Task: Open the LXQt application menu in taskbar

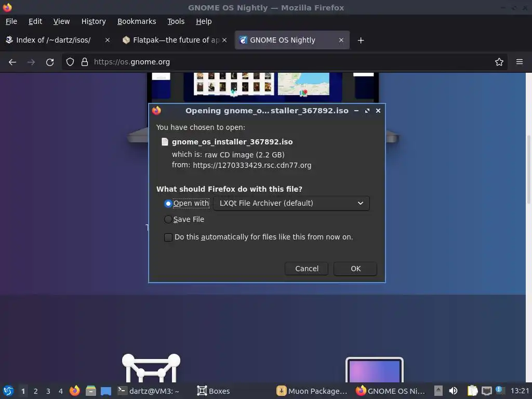Action: click(8, 391)
